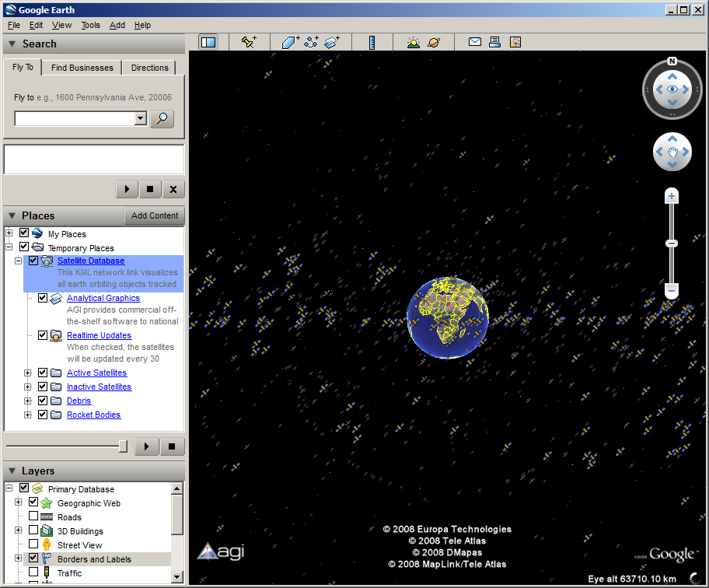
Task: Uncheck the Debris folder checkbox
Action: (x=43, y=401)
